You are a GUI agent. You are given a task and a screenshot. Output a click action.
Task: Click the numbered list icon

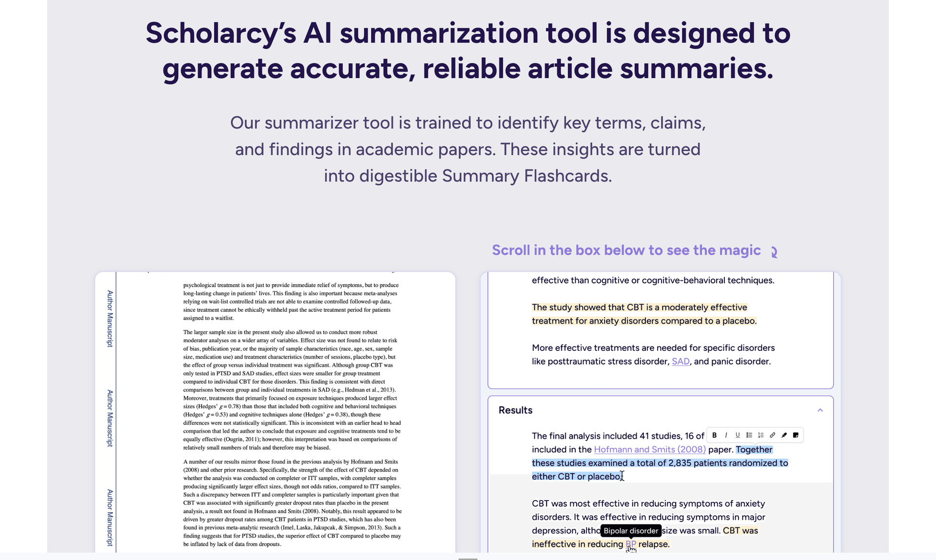point(760,435)
